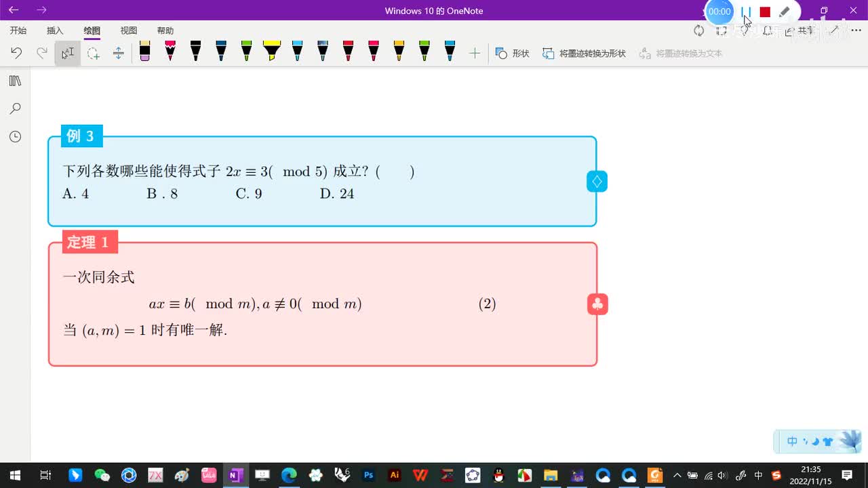This screenshot has width=868, height=488.
Task: Open the 视图 (View) tab
Action: pyautogui.click(x=128, y=30)
